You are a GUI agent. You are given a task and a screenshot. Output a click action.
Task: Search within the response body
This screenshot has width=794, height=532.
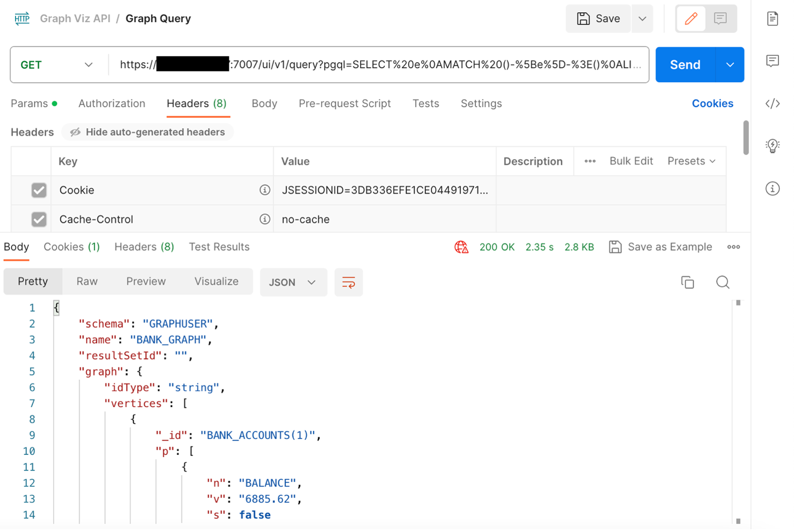pos(722,282)
